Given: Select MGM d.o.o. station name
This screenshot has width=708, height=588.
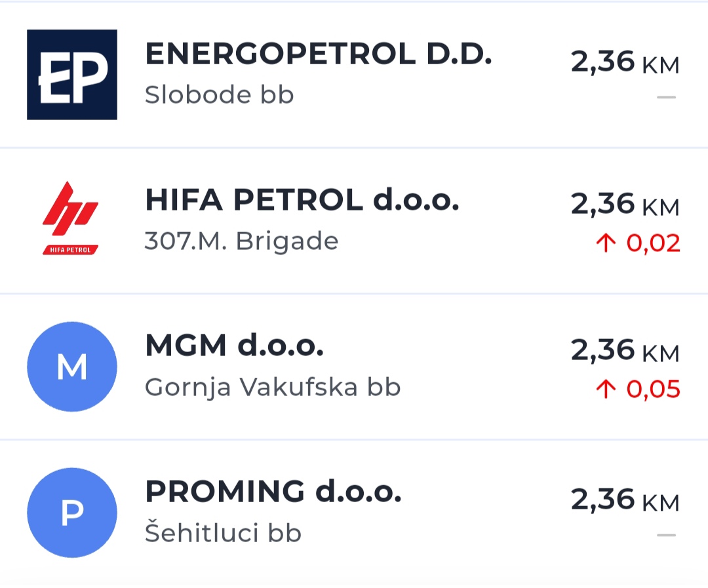Looking at the screenshot, I should pos(234,346).
